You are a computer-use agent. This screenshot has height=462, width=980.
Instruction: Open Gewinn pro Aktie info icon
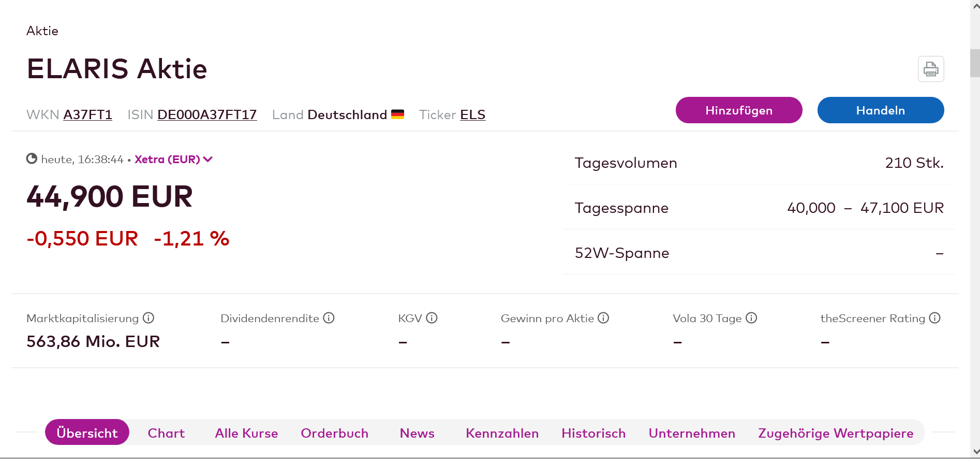pos(603,318)
